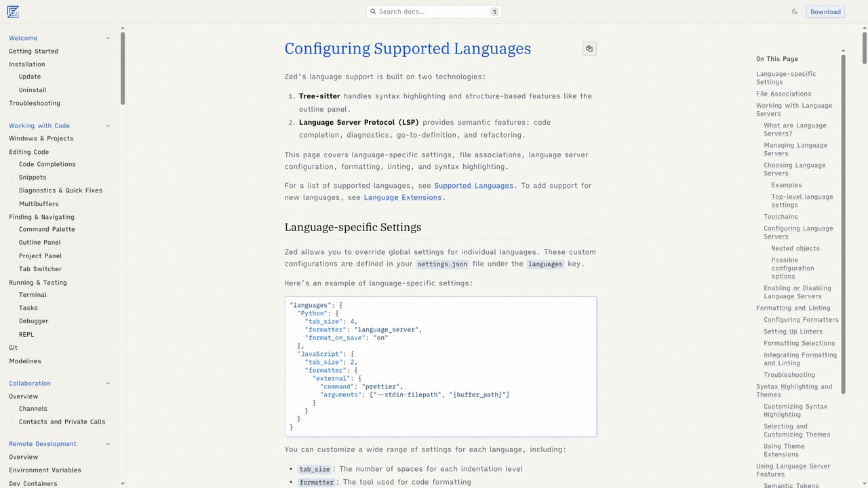Screen dimensions: 868x488
Task: Click the search magnifier icon
Action: (x=373, y=12)
